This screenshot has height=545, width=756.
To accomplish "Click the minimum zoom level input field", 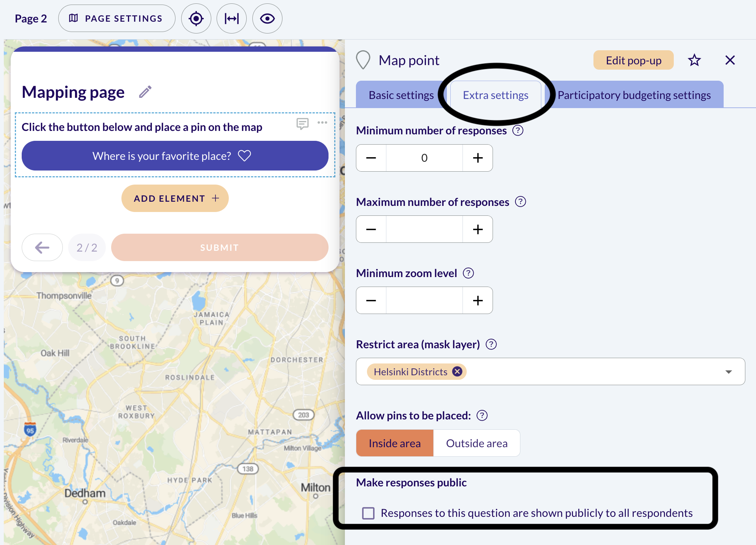I will point(424,300).
